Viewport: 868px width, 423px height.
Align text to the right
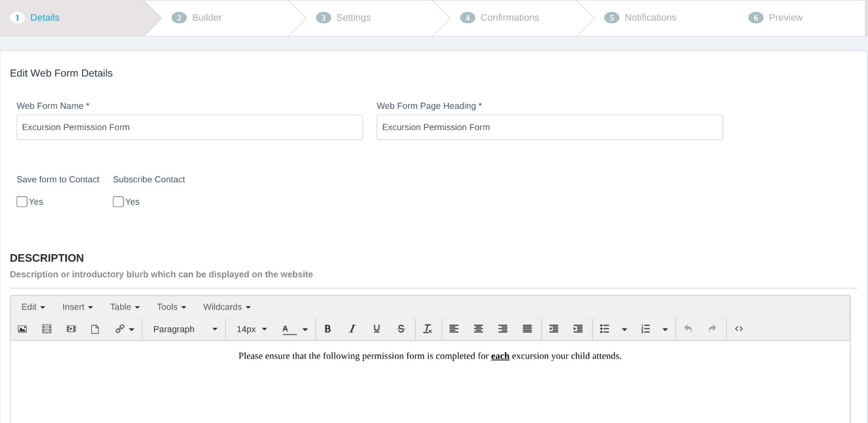pyautogui.click(x=503, y=329)
